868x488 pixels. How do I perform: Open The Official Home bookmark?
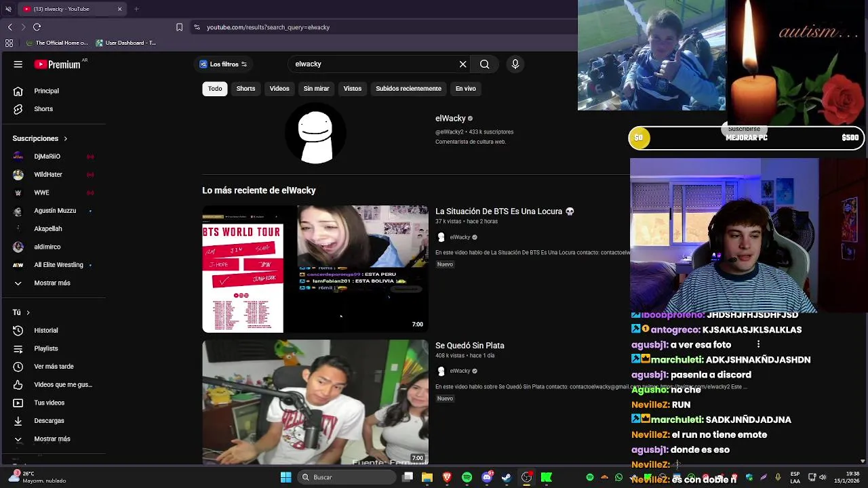pos(56,43)
